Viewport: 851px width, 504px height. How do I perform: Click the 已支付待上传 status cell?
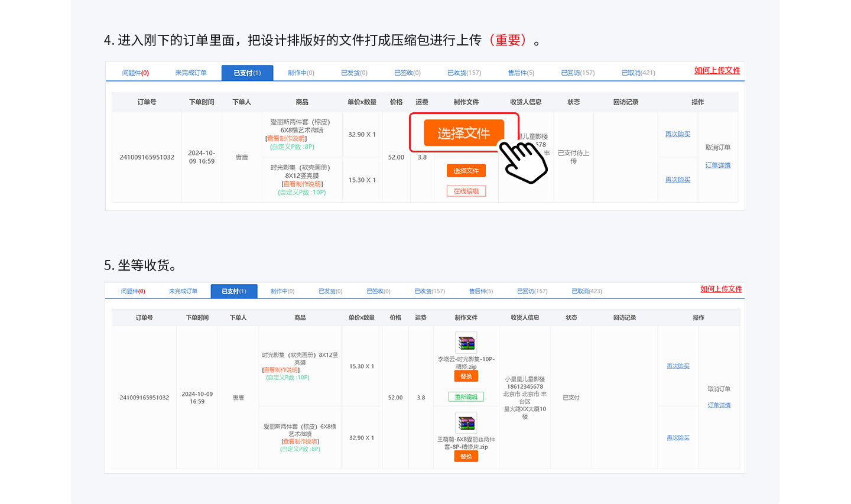(573, 157)
